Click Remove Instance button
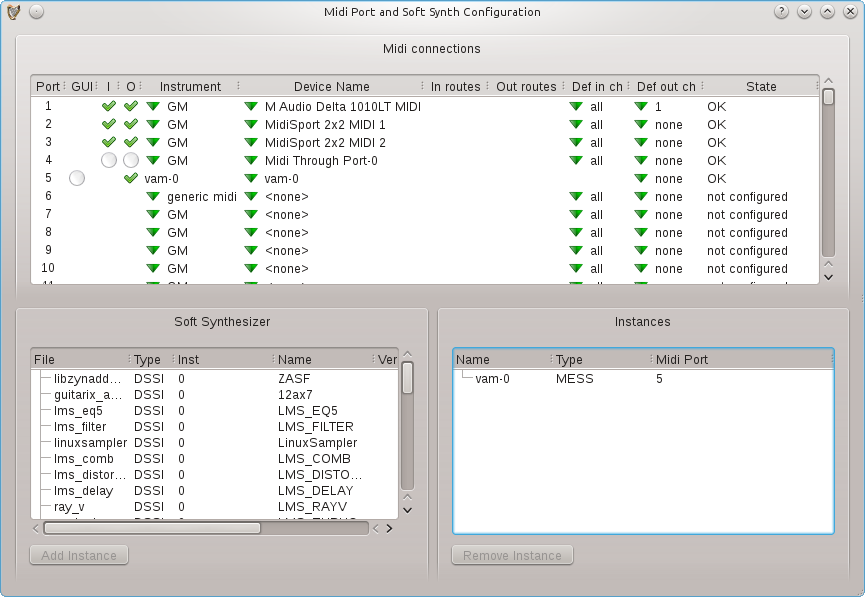The image size is (865, 597). (512, 555)
